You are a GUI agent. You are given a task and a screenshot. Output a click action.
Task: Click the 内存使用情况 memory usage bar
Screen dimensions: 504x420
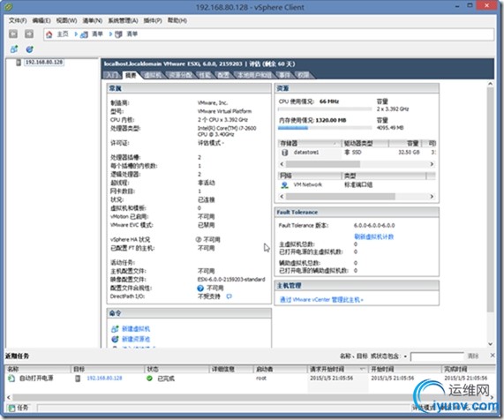pos(325,128)
